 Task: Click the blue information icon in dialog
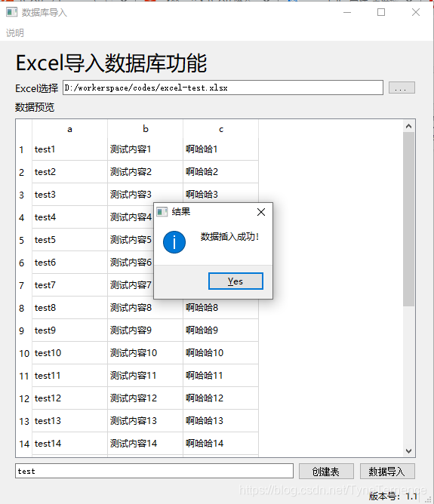coord(174,242)
